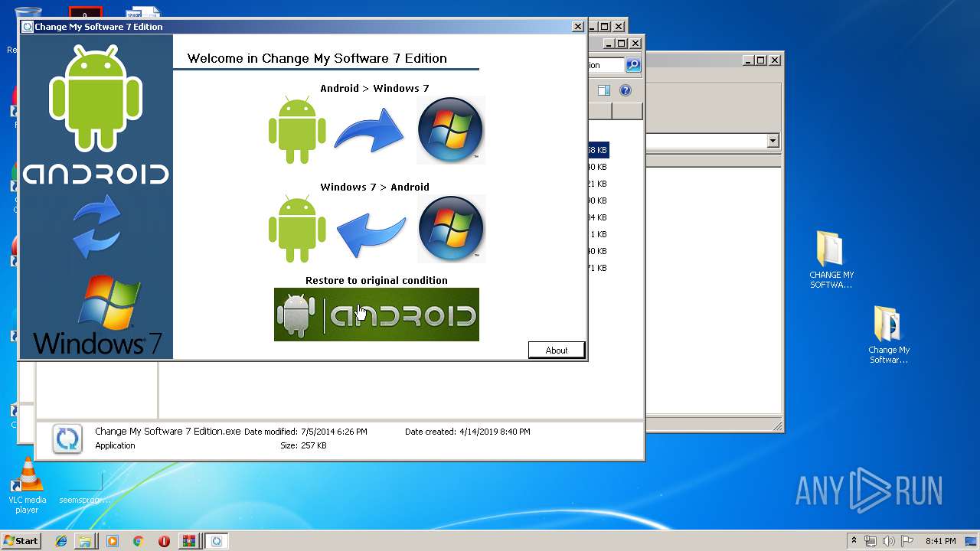
Task: Open the CHANGE MY SOFTWA... desktop folder
Action: click(x=831, y=260)
